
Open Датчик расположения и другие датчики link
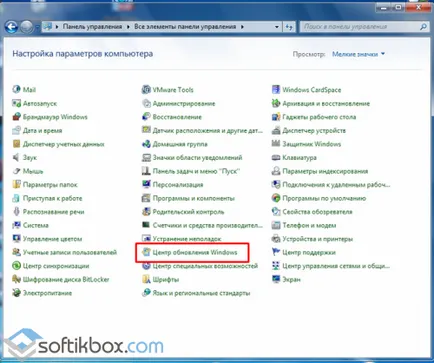tap(207, 130)
